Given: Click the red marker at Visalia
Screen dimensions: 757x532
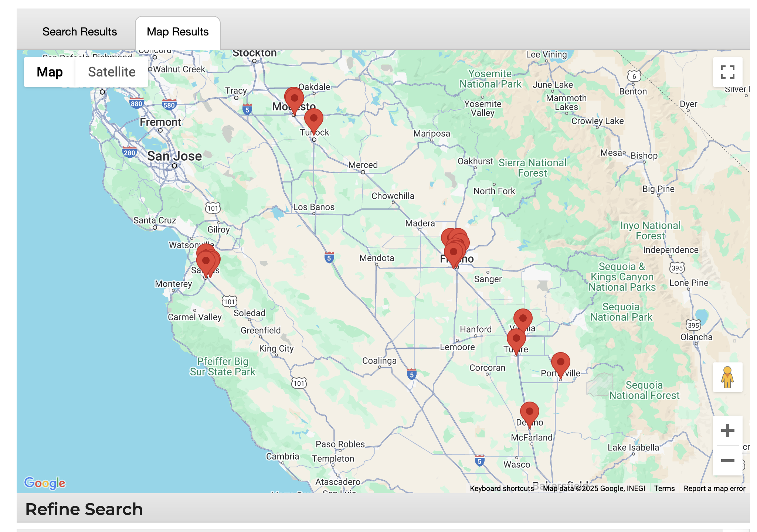Looking at the screenshot, I should (x=523, y=319).
